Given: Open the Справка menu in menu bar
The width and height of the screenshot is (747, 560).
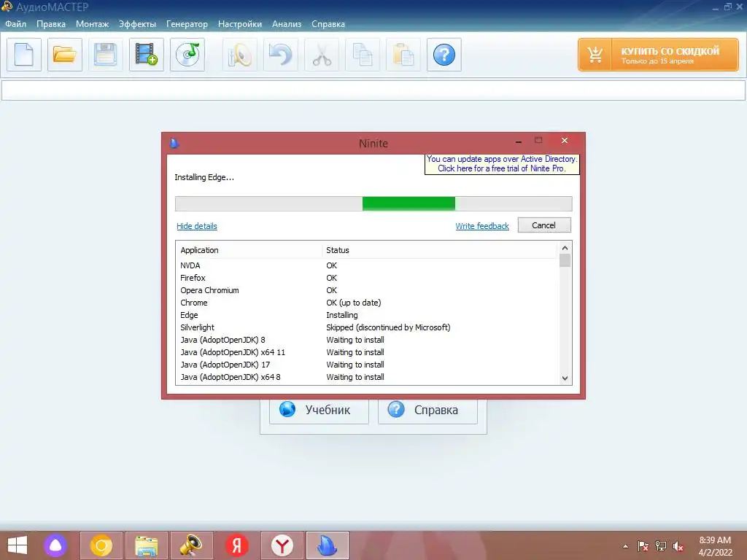Looking at the screenshot, I should tap(328, 24).
